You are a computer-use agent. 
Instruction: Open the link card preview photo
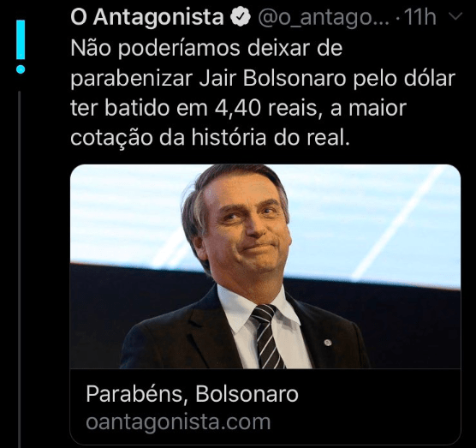click(265, 266)
